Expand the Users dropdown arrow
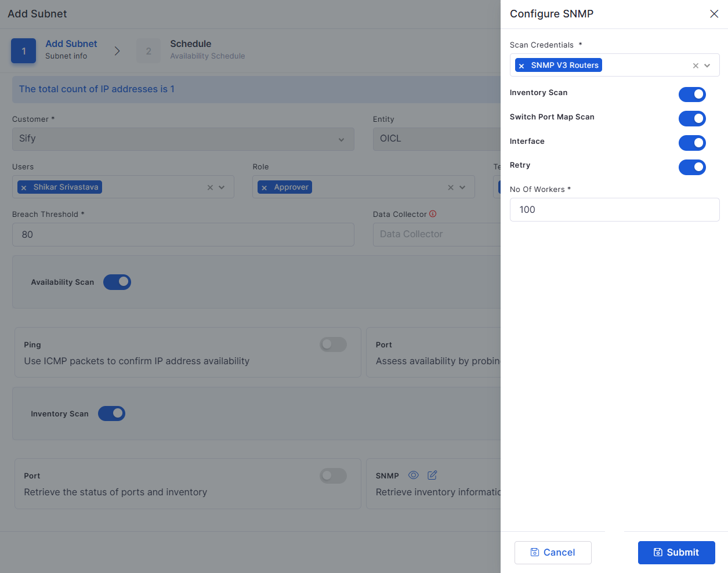Viewport: 728px width, 573px height. tap(222, 187)
